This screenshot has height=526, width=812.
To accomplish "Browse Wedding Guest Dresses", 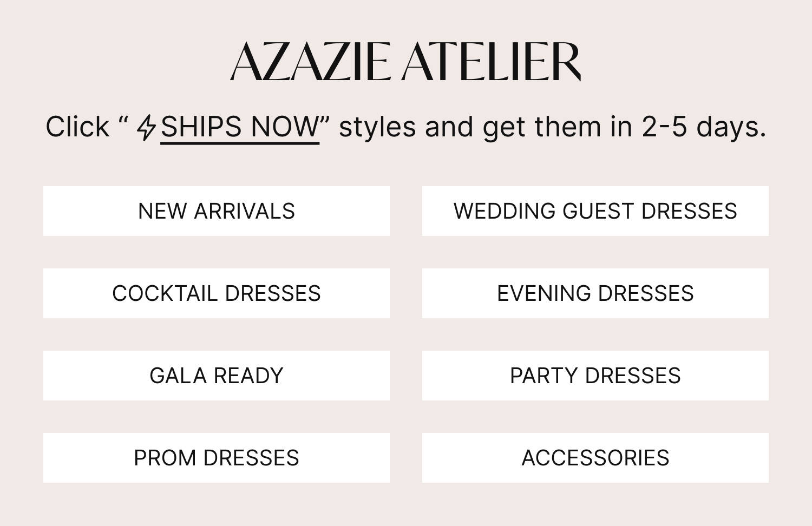I will 595,211.
